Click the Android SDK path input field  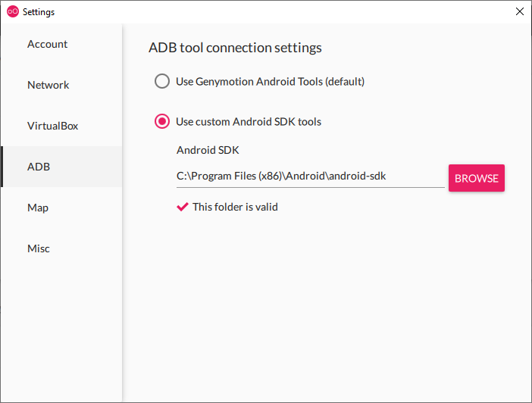click(309, 177)
